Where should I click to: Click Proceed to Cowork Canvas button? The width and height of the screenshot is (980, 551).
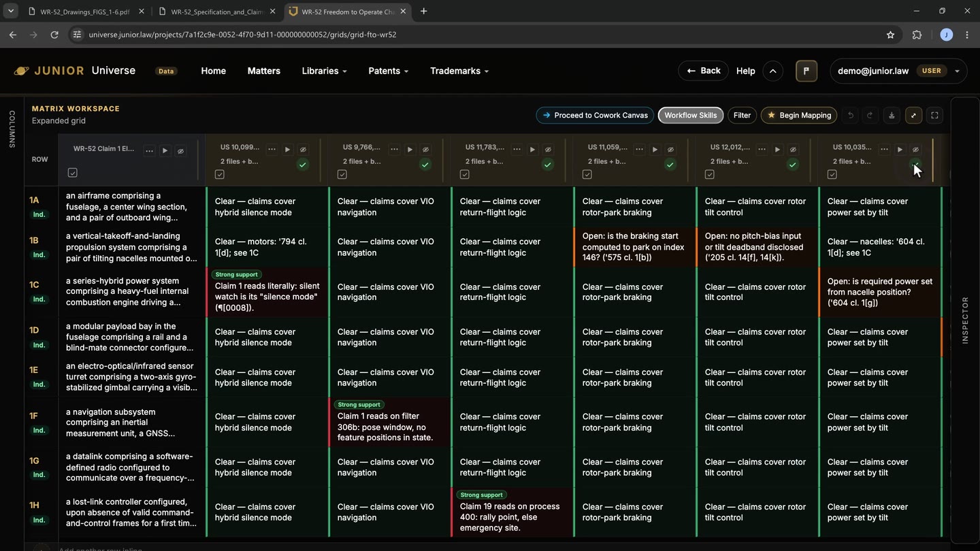click(595, 115)
